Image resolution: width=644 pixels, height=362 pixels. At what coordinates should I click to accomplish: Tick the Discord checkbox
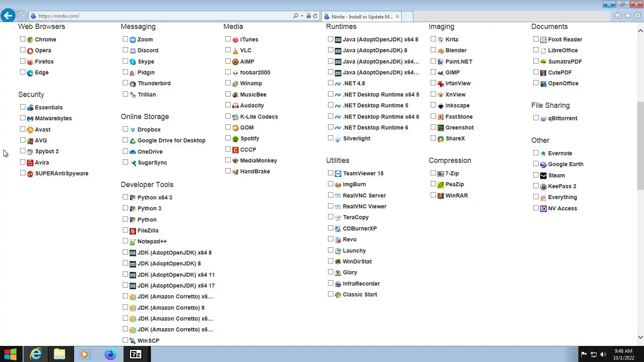click(126, 50)
